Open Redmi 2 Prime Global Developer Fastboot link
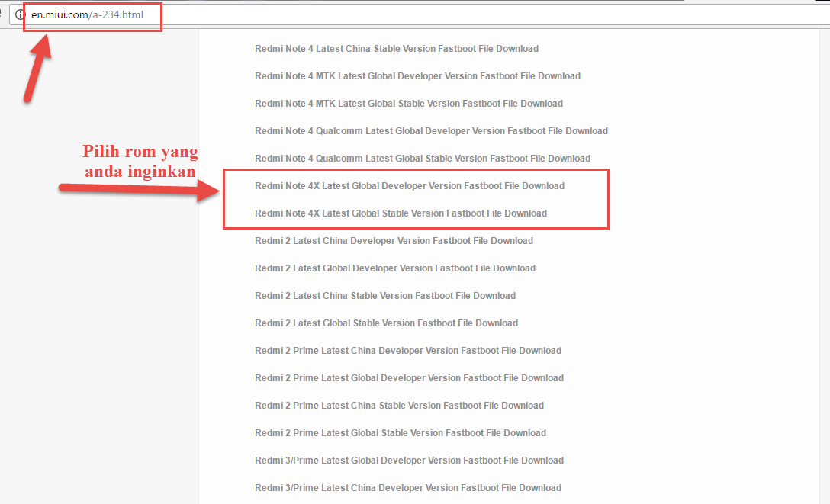Viewport: 830px width, 504px height. (x=409, y=379)
